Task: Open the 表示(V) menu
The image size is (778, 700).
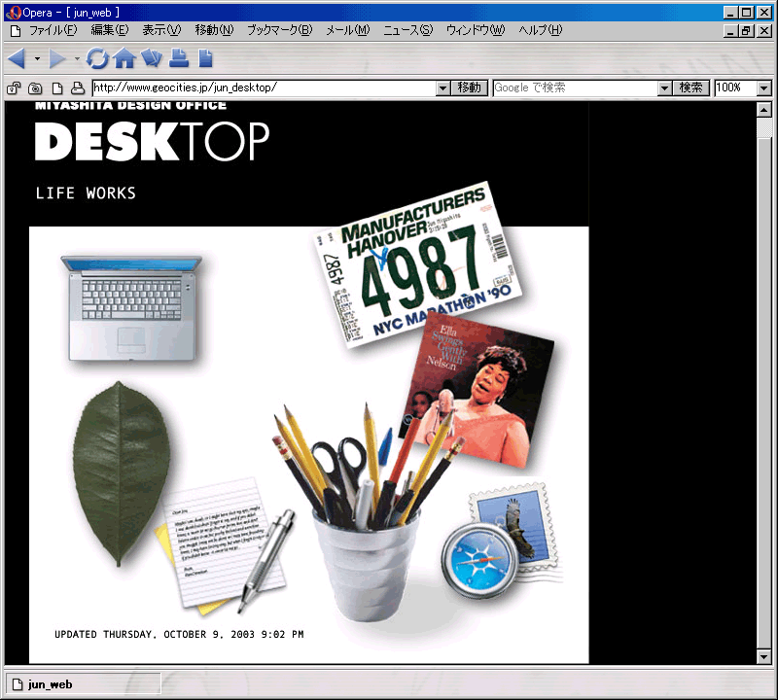Action: point(161,30)
